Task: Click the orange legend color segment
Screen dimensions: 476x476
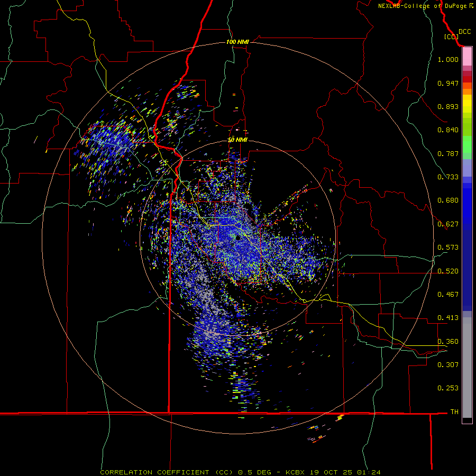Action: click(x=467, y=92)
